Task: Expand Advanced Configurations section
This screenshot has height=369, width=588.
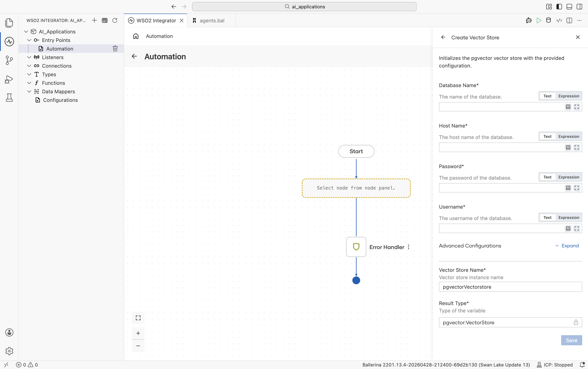Action: [567, 246]
